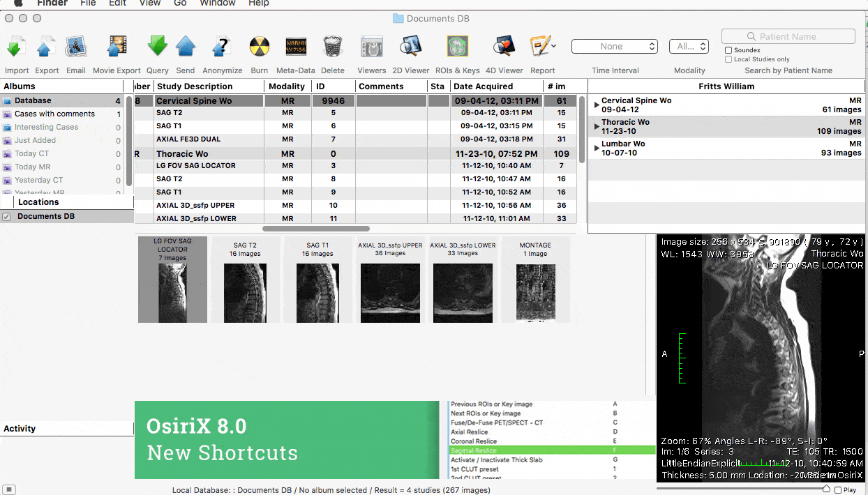Click the ROIs & Keys icon
This screenshot has height=495, width=868.
[457, 47]
